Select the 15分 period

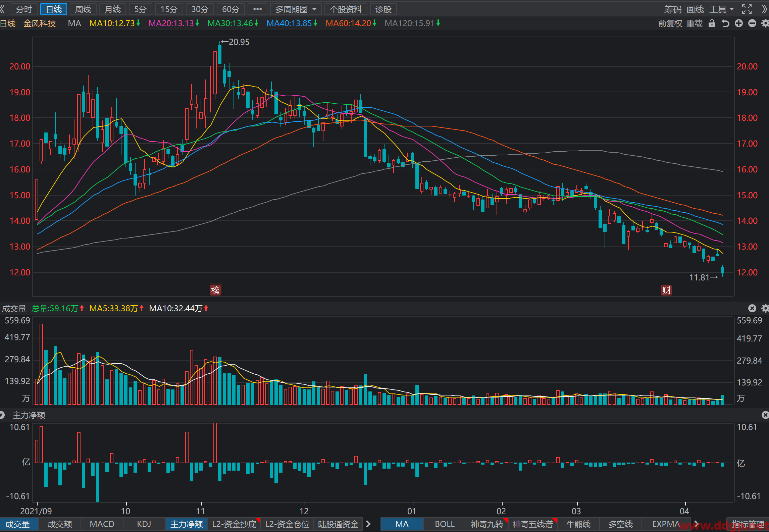[169, 9]
